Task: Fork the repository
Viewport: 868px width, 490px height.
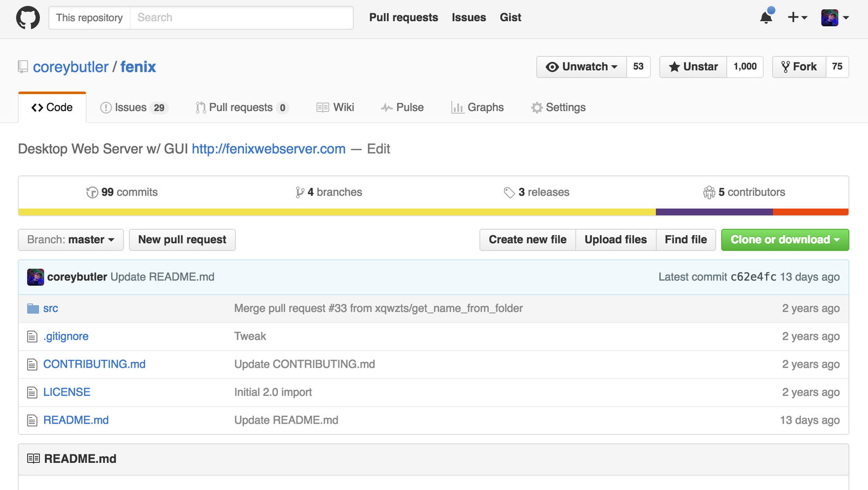Action: pyautogui.click(x=799, y=67)
